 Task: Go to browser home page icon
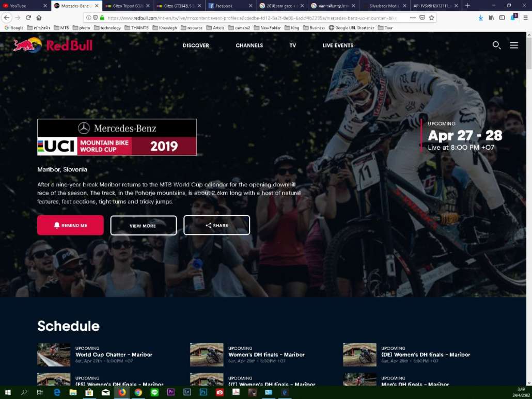point(39,18)
